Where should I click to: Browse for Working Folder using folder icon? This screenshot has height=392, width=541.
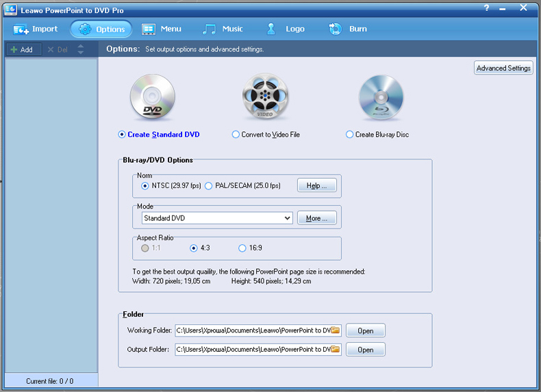click(x=335, y=330)
